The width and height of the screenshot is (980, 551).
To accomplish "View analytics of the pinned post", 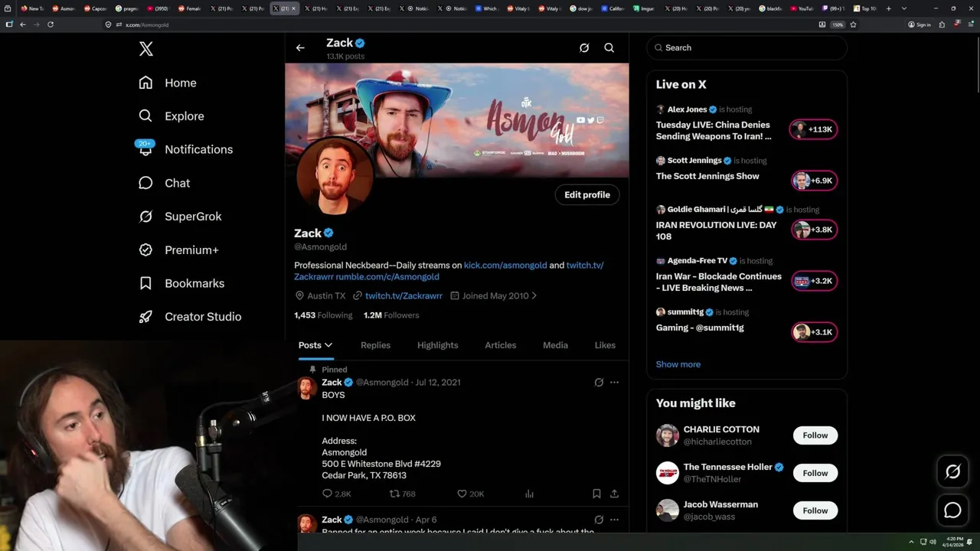I will [x=529, y=494].
